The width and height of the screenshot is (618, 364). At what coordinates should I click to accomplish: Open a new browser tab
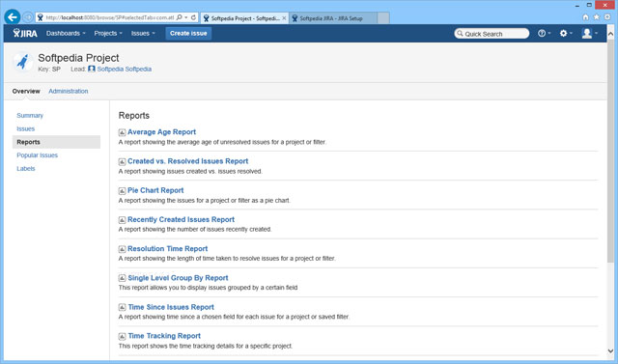point(383,18)
